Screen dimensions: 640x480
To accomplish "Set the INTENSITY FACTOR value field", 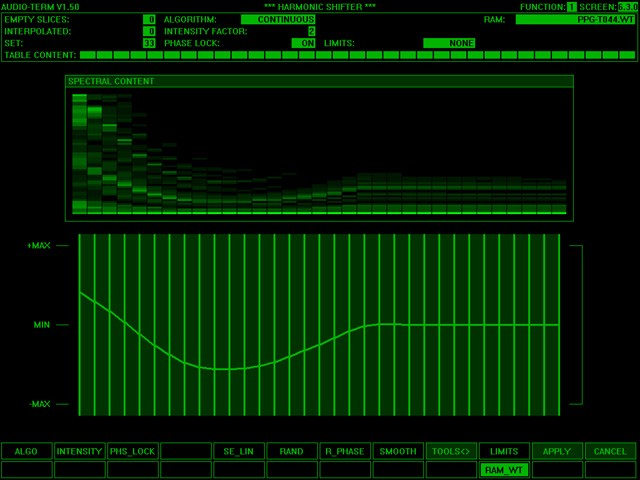I will click(x=311, y=31).
